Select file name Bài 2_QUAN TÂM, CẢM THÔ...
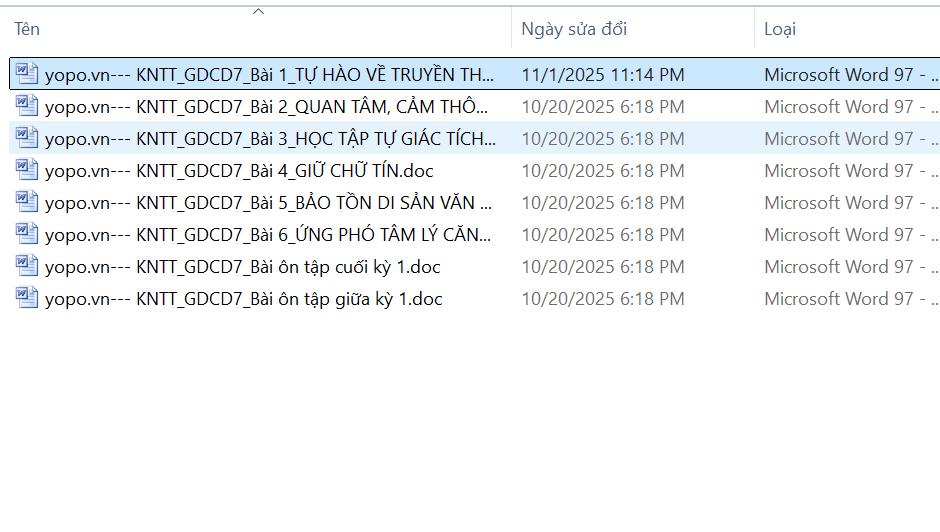Image resolution: width=940 pixels, height=532 pixels. (267, 107)
